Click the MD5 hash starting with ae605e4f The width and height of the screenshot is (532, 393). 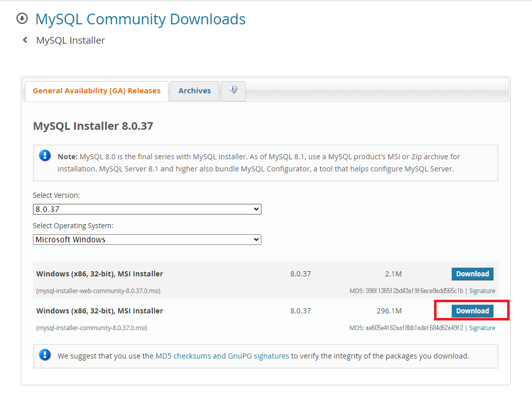coord(414,328)
